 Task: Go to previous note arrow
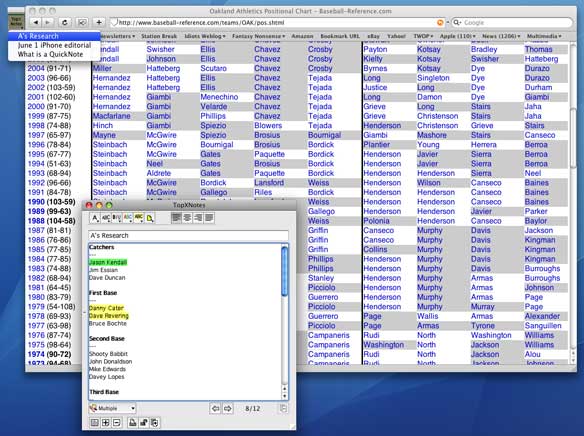pyautogui.click(x=215, y=408)
